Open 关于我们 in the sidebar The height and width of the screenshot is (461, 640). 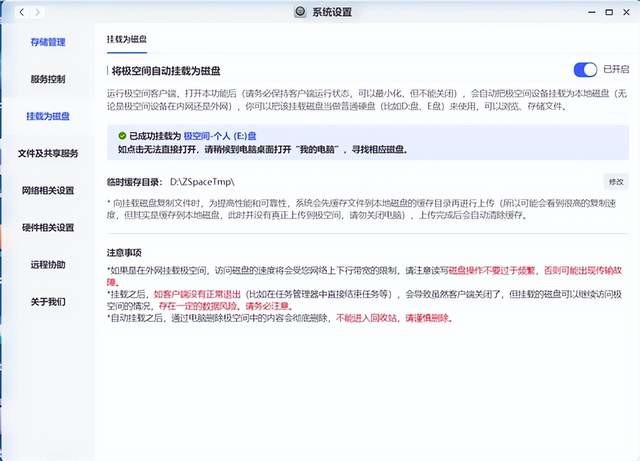tap(48, 302)
